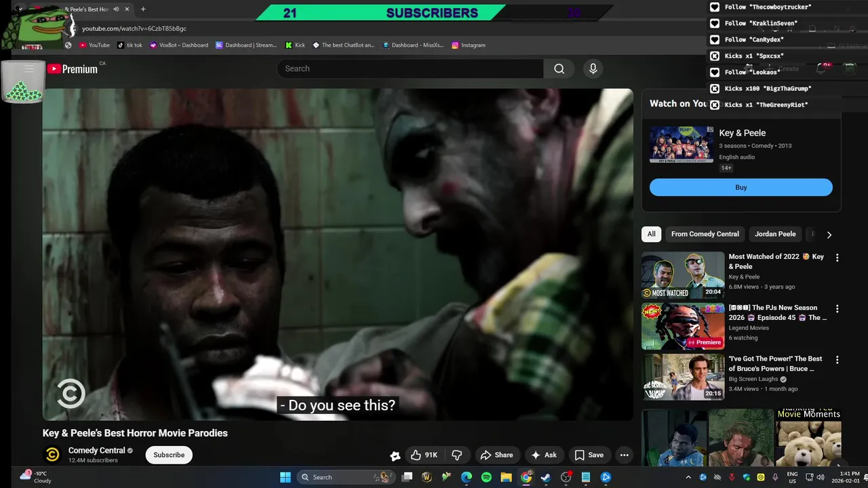
Task: Open more actions ellipsis below video
Action: (624, 455)
